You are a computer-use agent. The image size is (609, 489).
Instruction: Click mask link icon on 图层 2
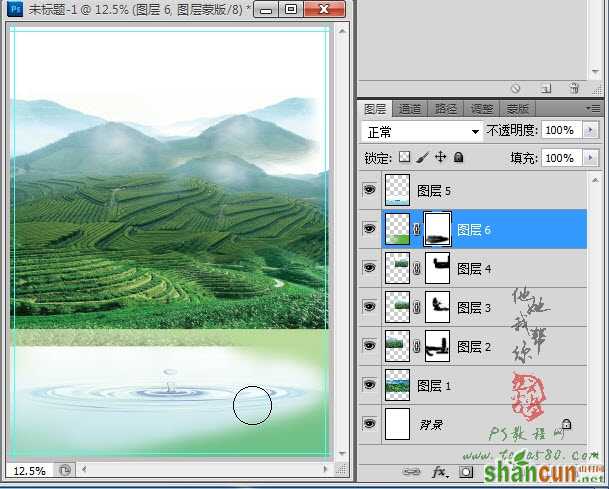point(417,346)
